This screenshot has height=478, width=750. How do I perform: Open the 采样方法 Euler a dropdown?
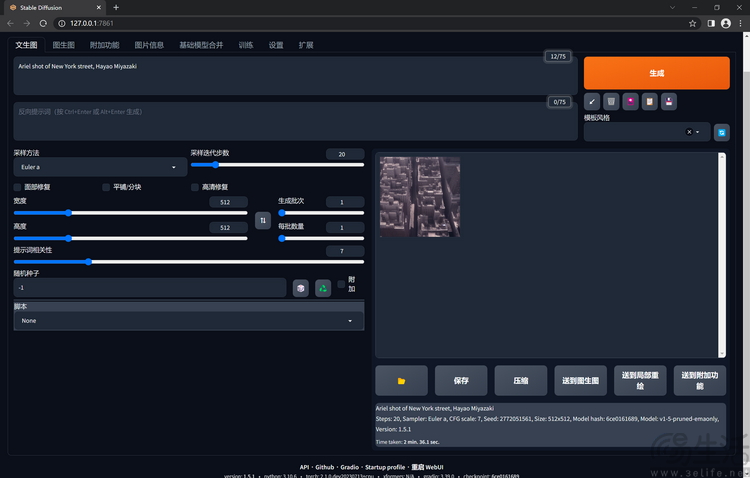point(100,167)
